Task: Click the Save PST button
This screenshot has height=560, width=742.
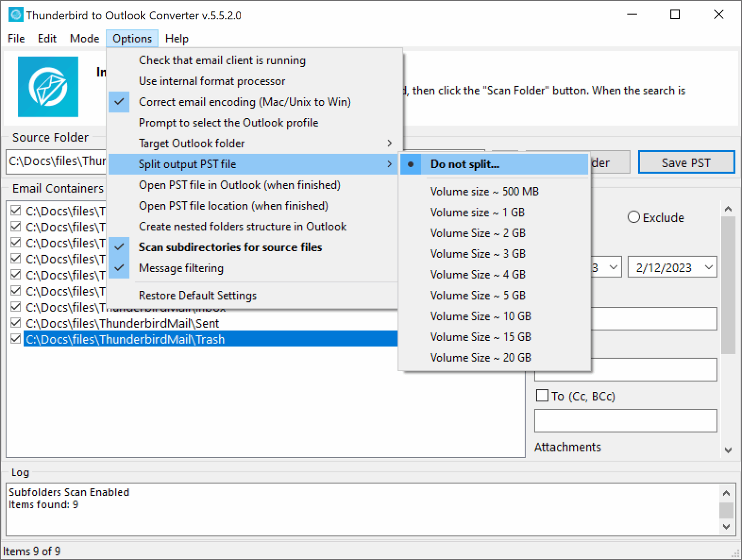Action: 686,162
